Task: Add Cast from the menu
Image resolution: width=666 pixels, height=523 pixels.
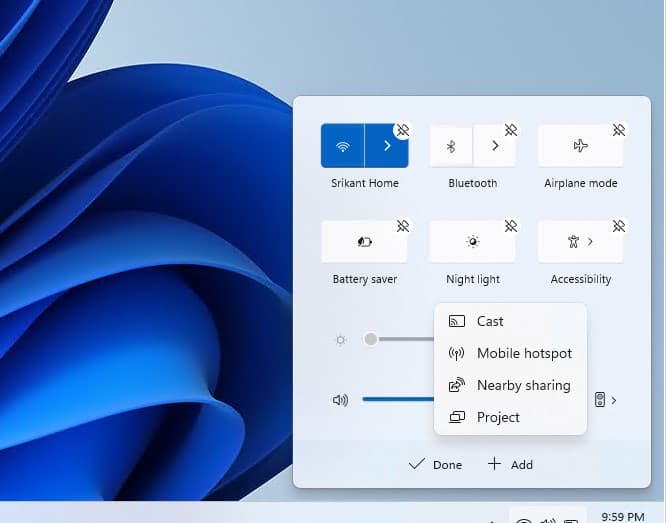Action: [510, 321]
